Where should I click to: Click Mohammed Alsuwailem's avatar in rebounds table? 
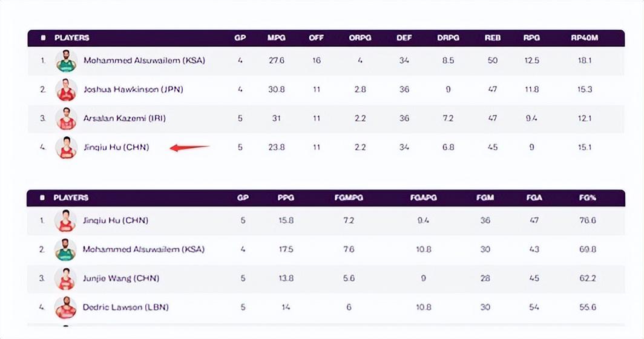click(67, 61)
